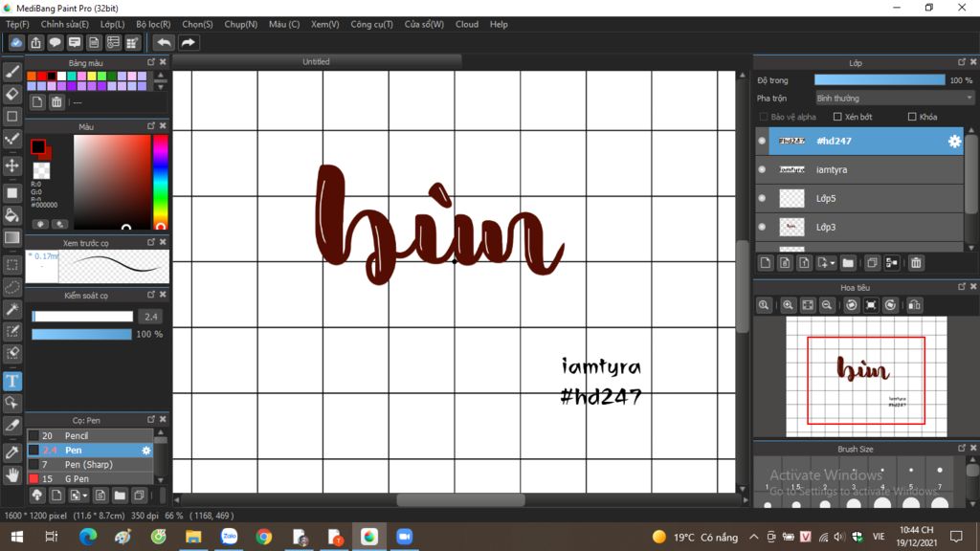Open the Lớp(L) menu

click(x=113, y=24)
